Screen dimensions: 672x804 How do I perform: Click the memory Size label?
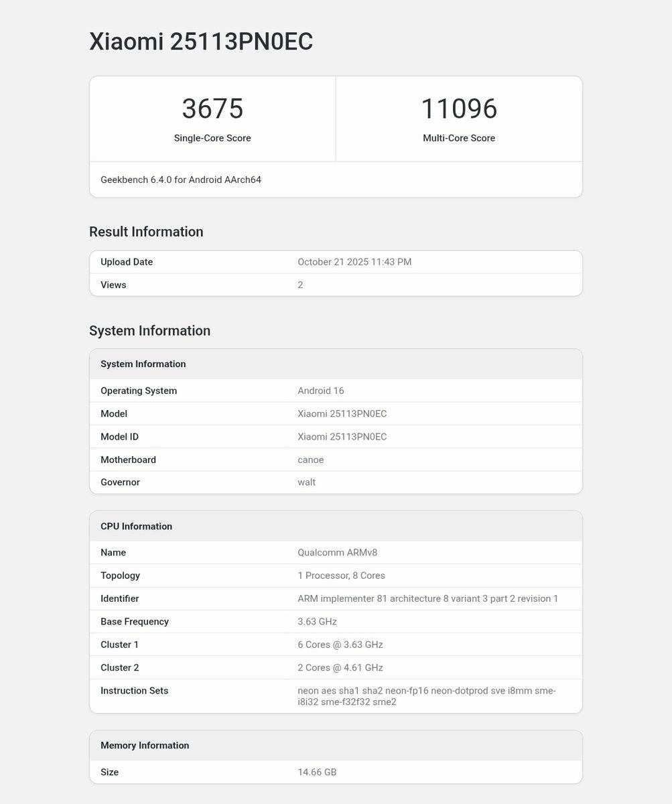[x=109, y=772]
